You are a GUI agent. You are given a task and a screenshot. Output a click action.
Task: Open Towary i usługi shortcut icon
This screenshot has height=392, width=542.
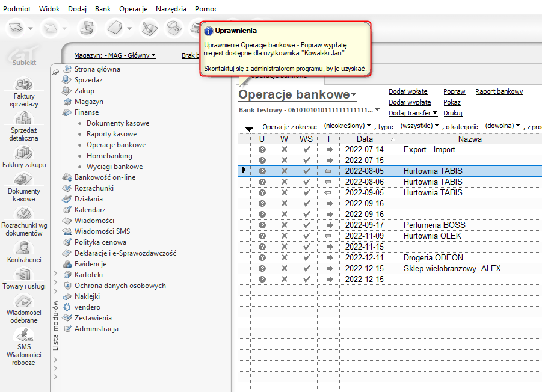pyautogui.click(x=24, y=274)
